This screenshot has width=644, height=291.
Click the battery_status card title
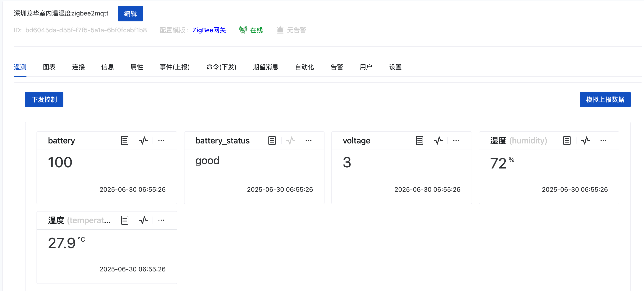click(223, 140)
